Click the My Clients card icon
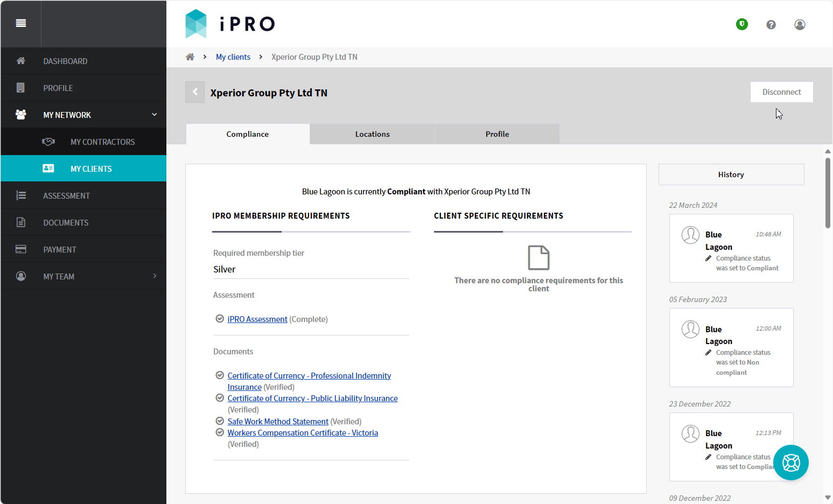The image size is (833, 504). coord(48,169)
